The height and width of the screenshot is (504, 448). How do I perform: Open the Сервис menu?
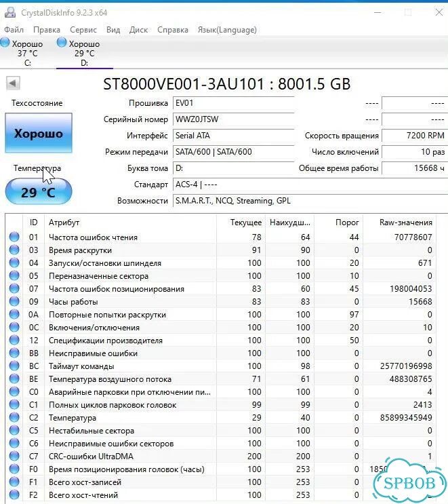(x=83, y=30)
